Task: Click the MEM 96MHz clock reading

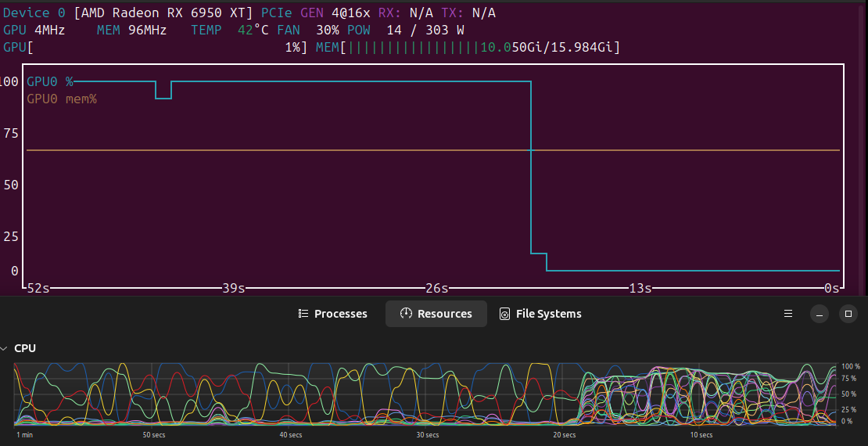Action: coord(131,30)
